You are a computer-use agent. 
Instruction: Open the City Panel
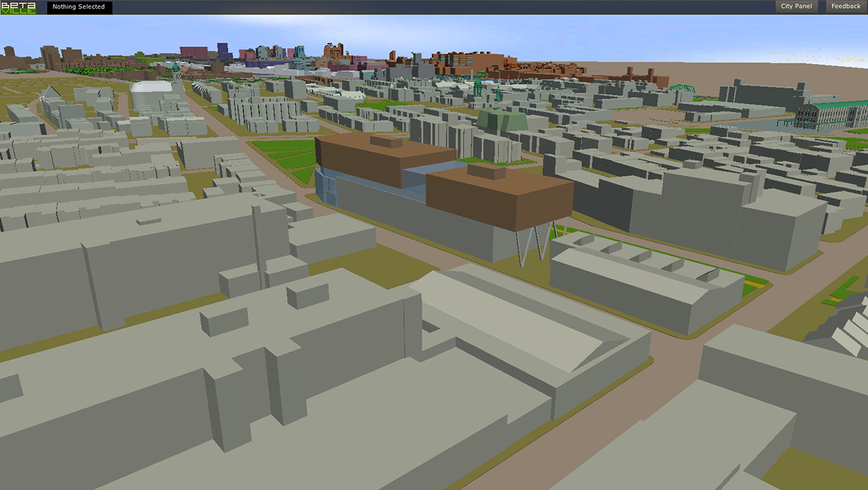[796, 7]
